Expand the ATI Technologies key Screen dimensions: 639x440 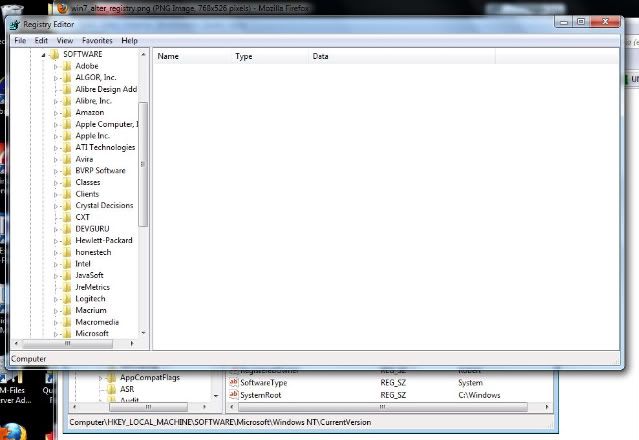[x=56, y=148]
